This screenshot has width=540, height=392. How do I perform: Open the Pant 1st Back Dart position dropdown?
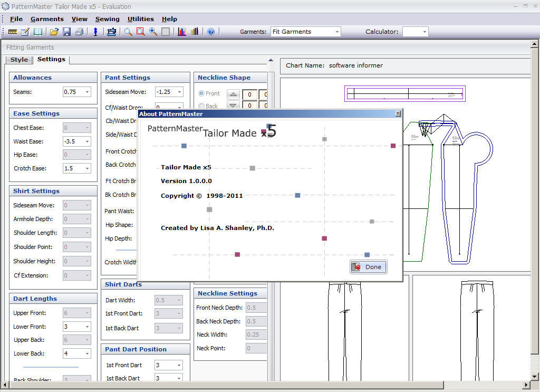click(179, 378)
